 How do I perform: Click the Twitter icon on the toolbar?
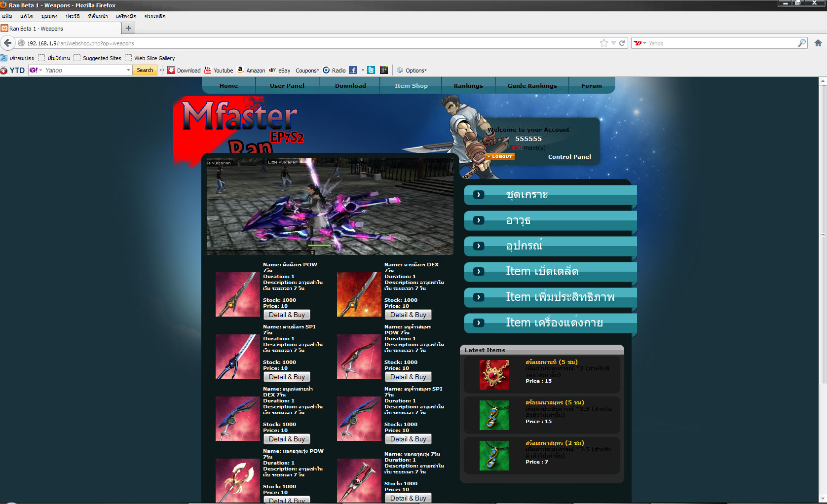point(371,70)
